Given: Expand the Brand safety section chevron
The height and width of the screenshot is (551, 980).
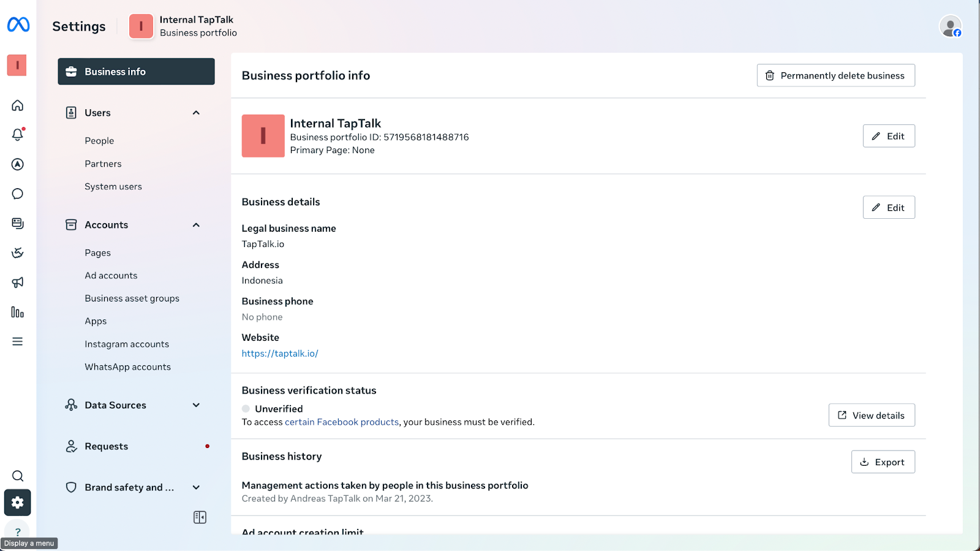Looking at the screenshot, I should 196,487.
